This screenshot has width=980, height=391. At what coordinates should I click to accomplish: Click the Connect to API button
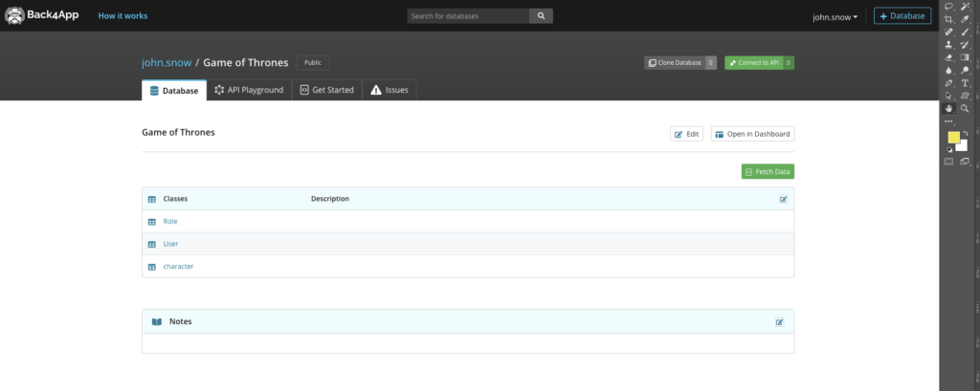click(x=754, y=62)
